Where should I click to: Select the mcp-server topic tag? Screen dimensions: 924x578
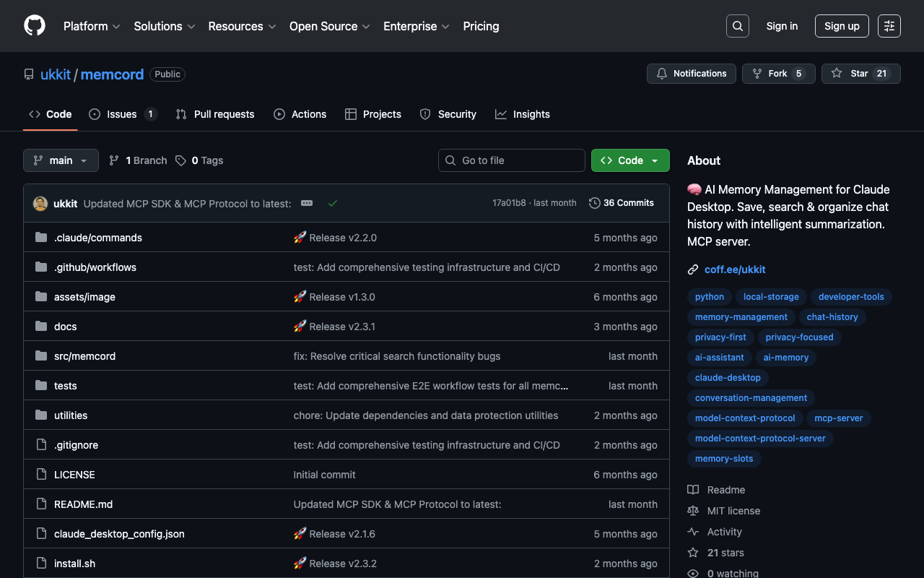pyautogui.click(x=838, y=418)
